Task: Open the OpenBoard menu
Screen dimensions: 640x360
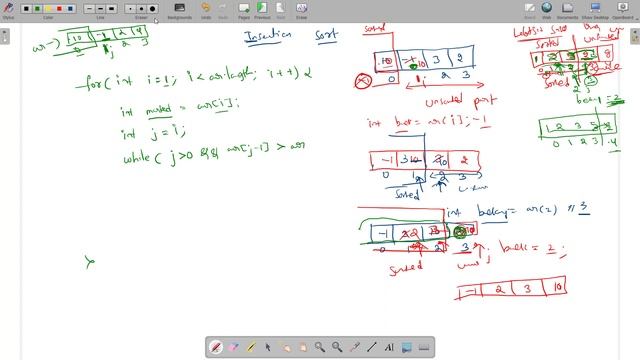Action: (623, 10)
